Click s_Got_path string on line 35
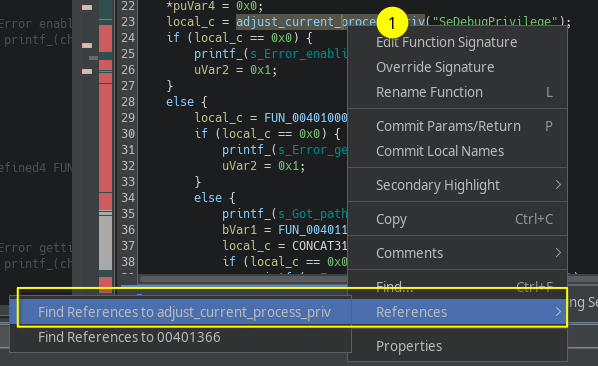The image size is (598, 366). pos(312,214)
